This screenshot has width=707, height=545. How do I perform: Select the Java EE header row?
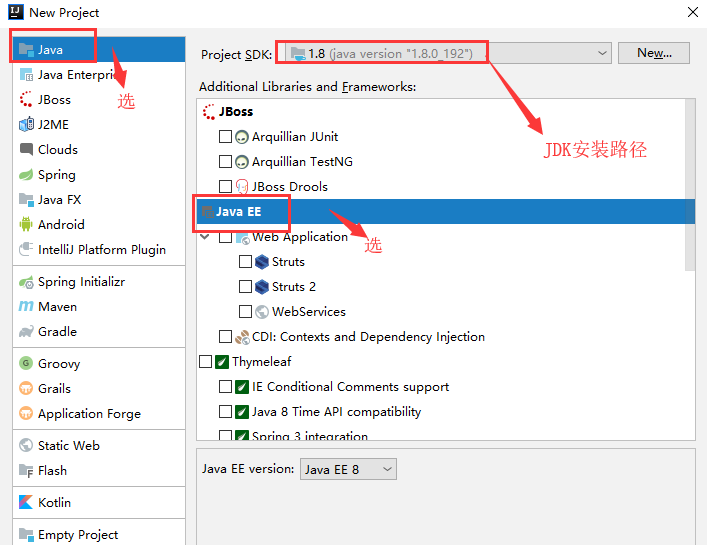(445, 211)
